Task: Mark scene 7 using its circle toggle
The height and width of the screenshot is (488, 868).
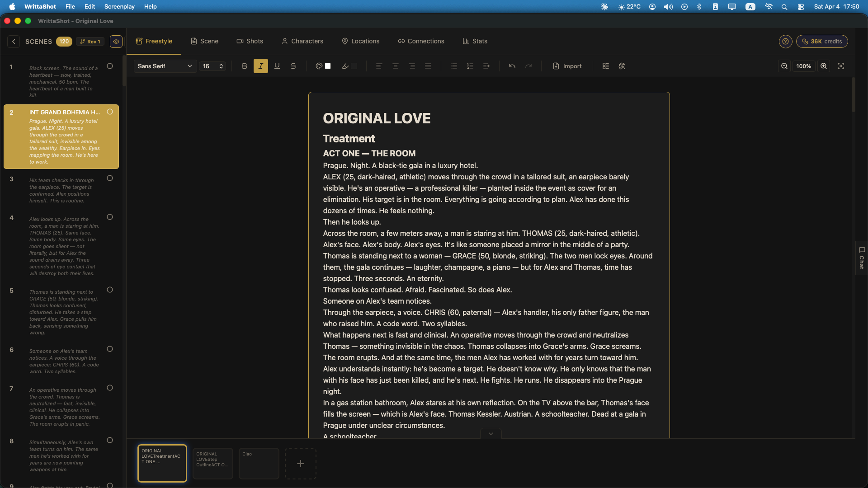Action: pyautogui.click(x=110, y=388)
